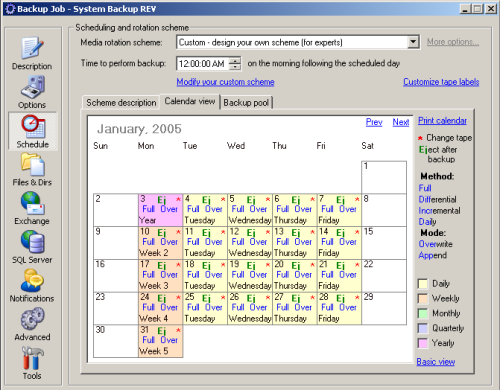Select the Overwrite mode

[x=435, y=244]
